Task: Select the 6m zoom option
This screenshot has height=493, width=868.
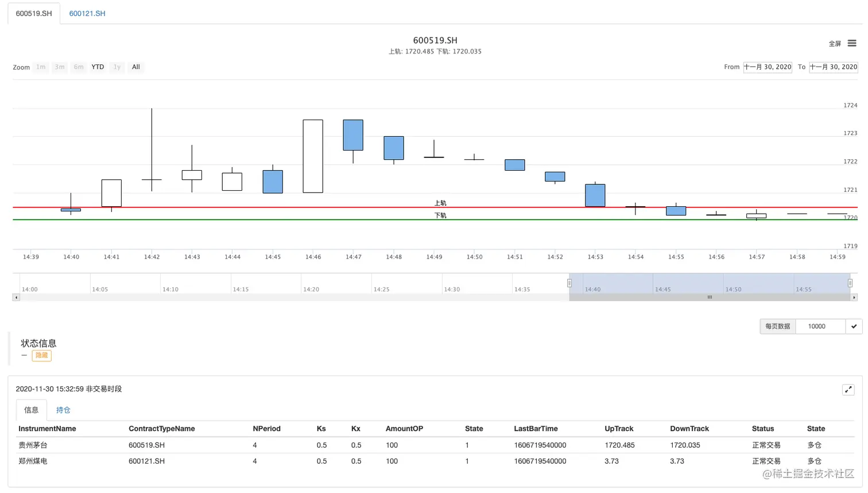Action: coord(79,67)
